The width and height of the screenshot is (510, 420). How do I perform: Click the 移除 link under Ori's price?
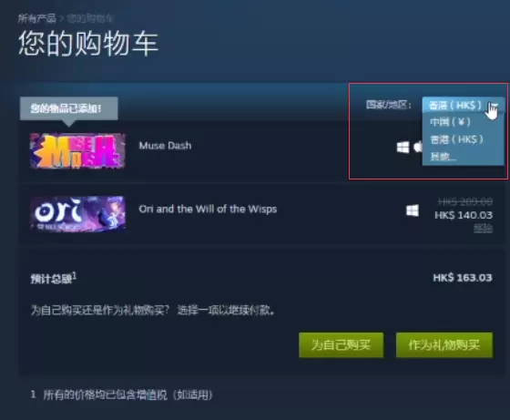click(x=483, y=229)
